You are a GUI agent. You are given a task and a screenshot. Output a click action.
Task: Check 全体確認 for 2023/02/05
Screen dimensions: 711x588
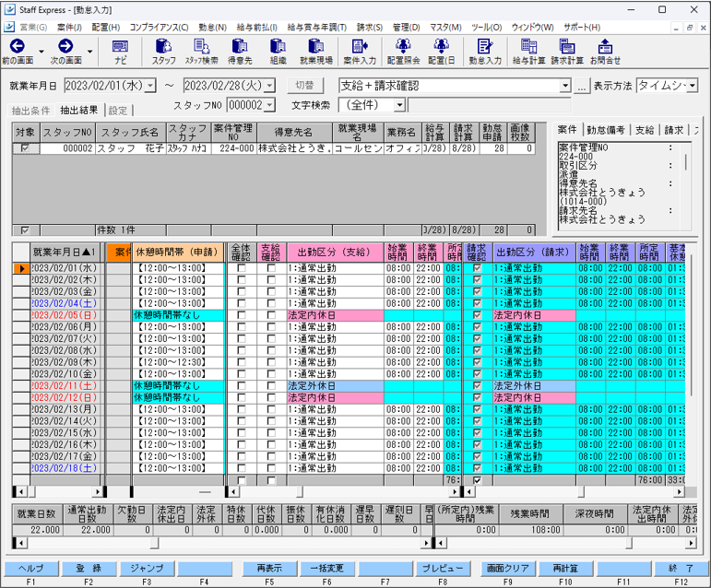(242, 315)
